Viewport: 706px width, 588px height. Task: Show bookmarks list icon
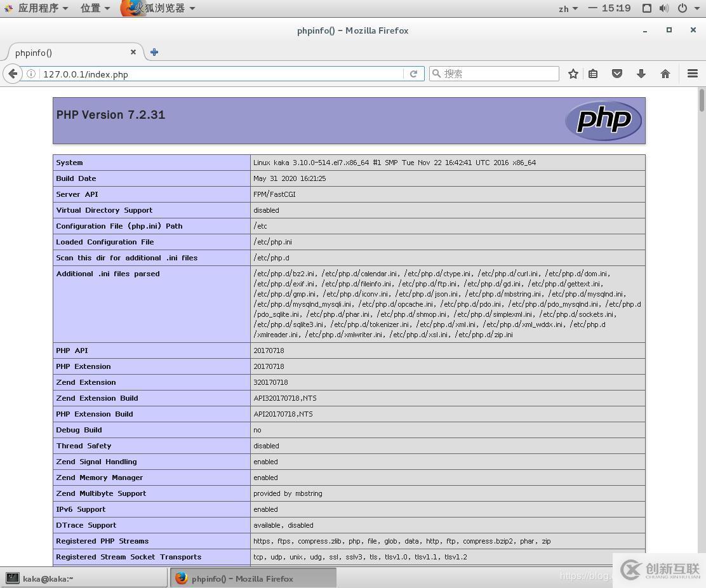click(593, 74)
